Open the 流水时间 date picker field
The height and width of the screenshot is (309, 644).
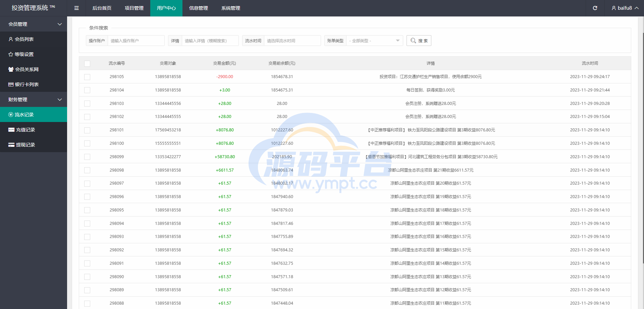tap(292, 41)
